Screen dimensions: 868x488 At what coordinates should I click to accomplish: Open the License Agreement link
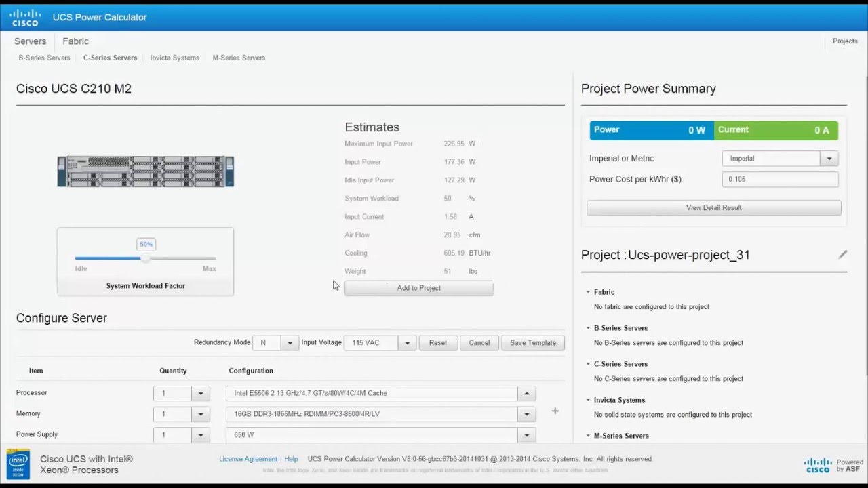click(248, 459)
